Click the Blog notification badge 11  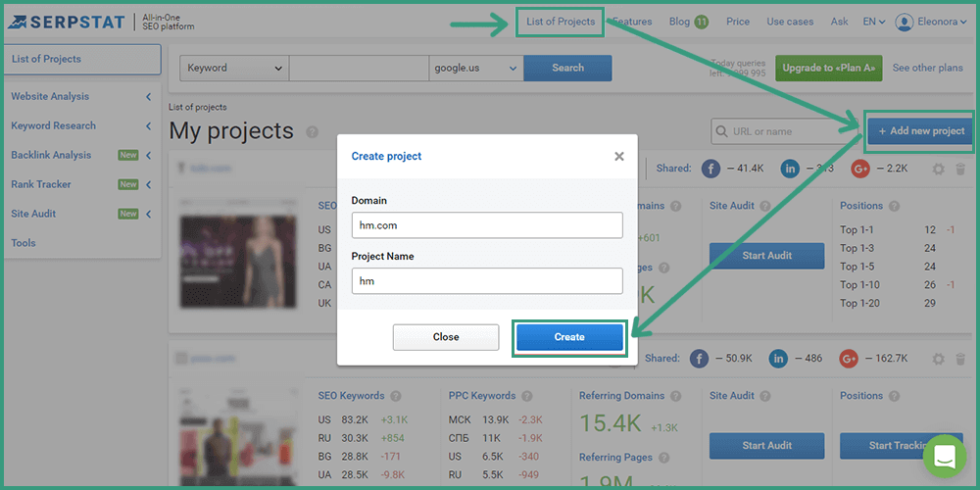[x=702, y=22]
